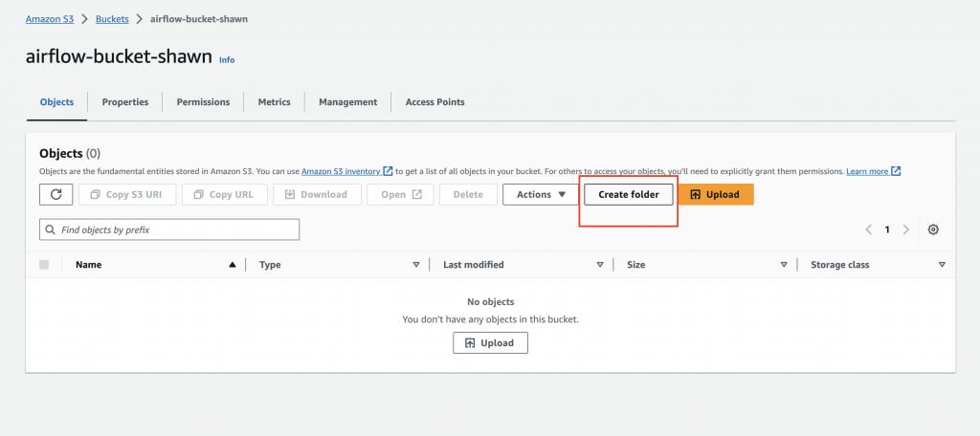Viewport: 980px width, 436px height.
Task: Open table preferences gear icon
Action: coord(933,229)
